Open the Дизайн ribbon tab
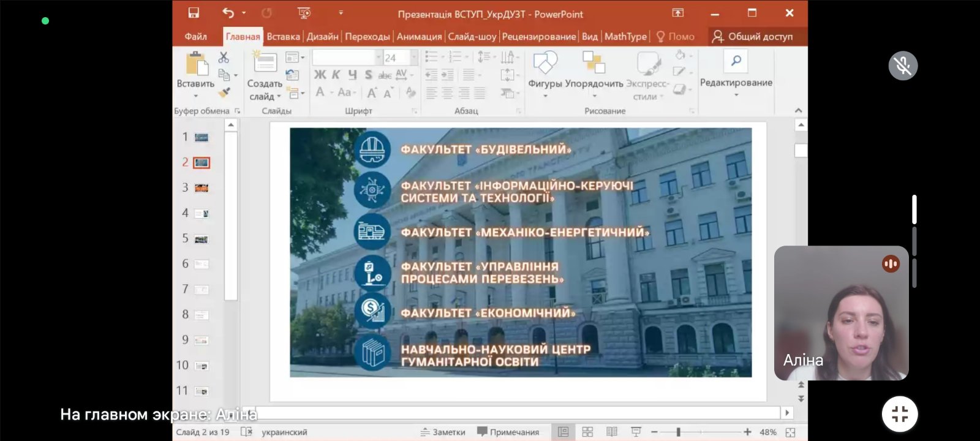Image resolution: width=980 pixels, height=441 pixels. (x=322, y=37)
